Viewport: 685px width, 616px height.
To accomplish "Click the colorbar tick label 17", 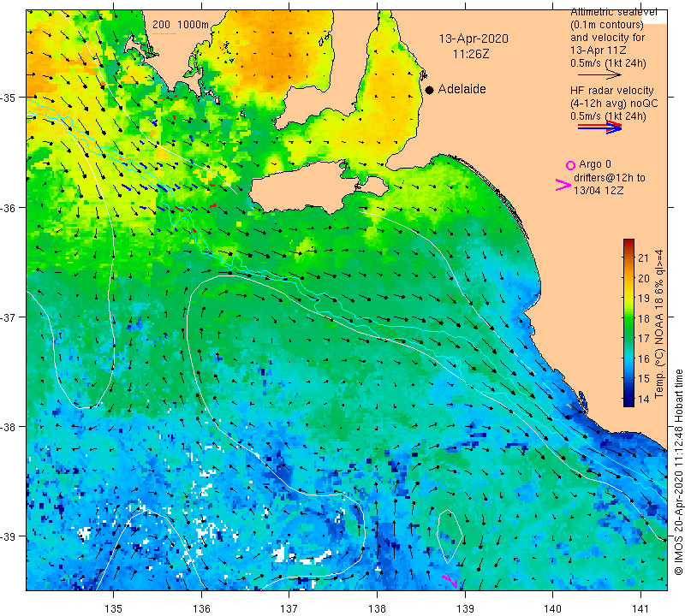I will pos(644,338).
